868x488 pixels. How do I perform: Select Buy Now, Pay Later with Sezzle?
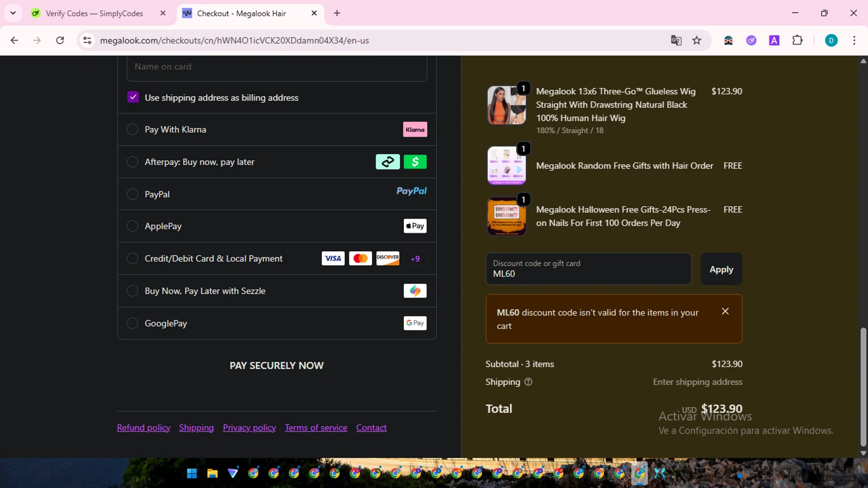(x=133, y=291)
